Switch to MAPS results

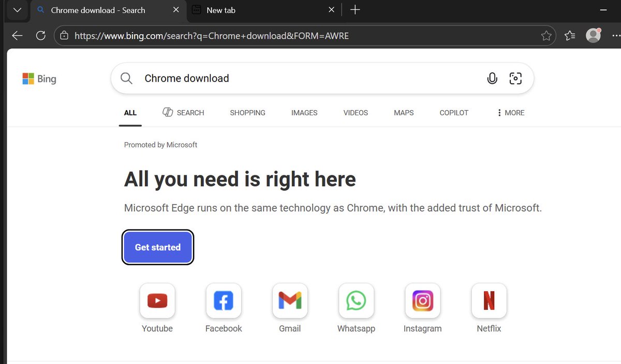(404, 113)
